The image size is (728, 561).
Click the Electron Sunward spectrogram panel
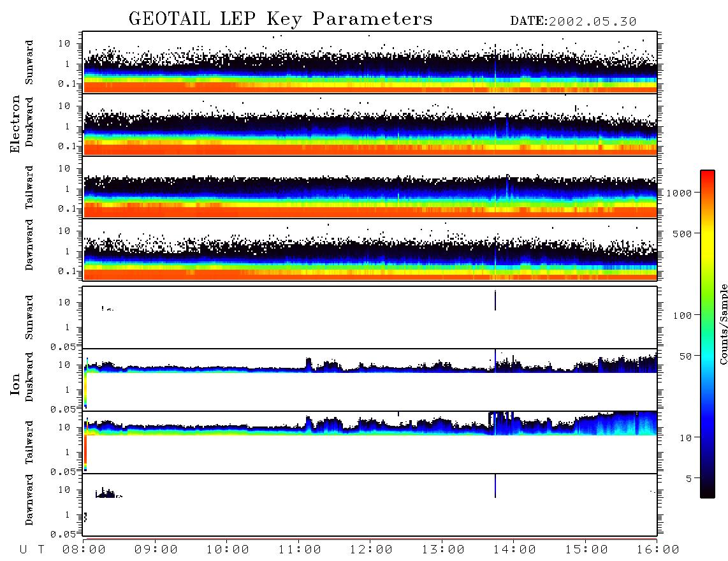(x=370, y=62)
